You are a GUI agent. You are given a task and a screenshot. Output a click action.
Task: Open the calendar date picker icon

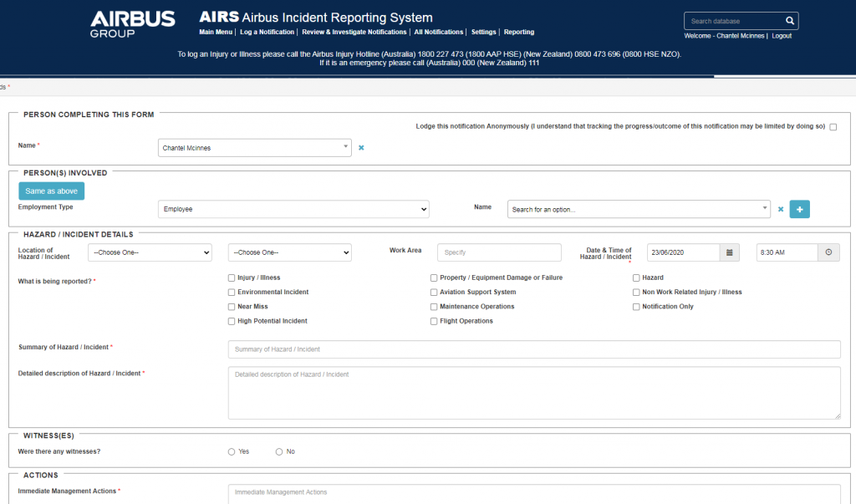point(729,252)
